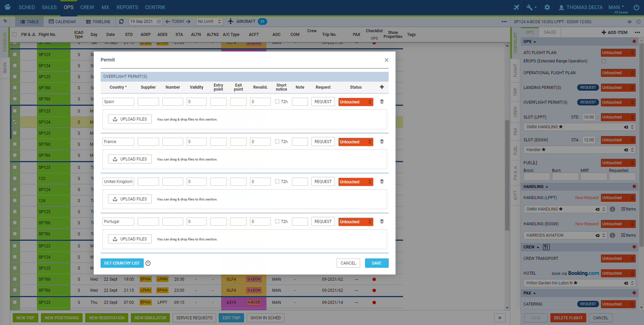This screenshot has width=644, height=325.
Task: Open the REPORTS menu
Action: coord(127,7)
